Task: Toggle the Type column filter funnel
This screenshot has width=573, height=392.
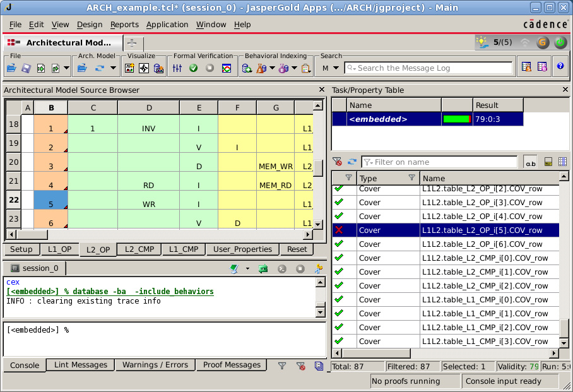Action: (412, 178)
